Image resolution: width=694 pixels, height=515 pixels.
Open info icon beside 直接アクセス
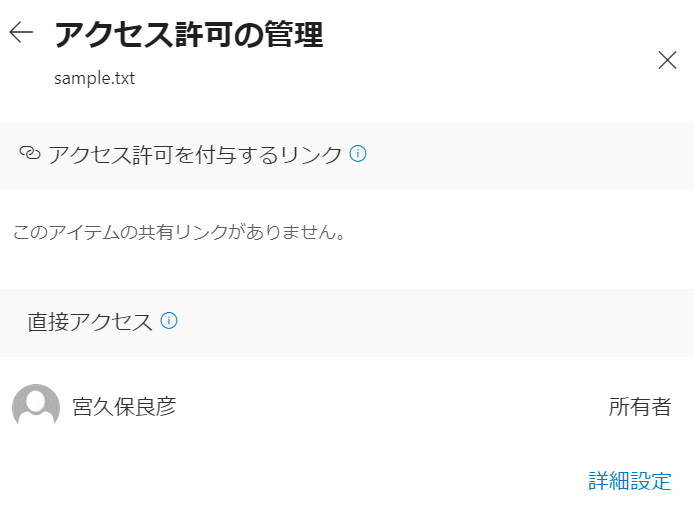click(169, 320)
